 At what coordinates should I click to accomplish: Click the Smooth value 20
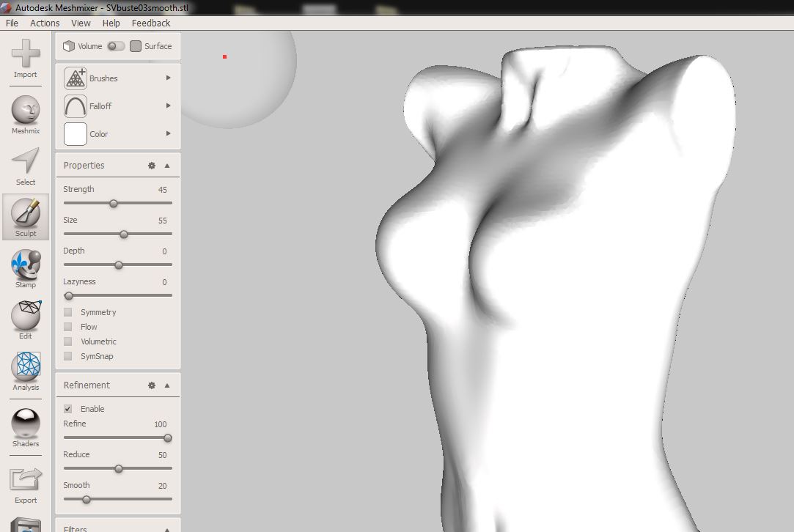click(x=163, y=486)
